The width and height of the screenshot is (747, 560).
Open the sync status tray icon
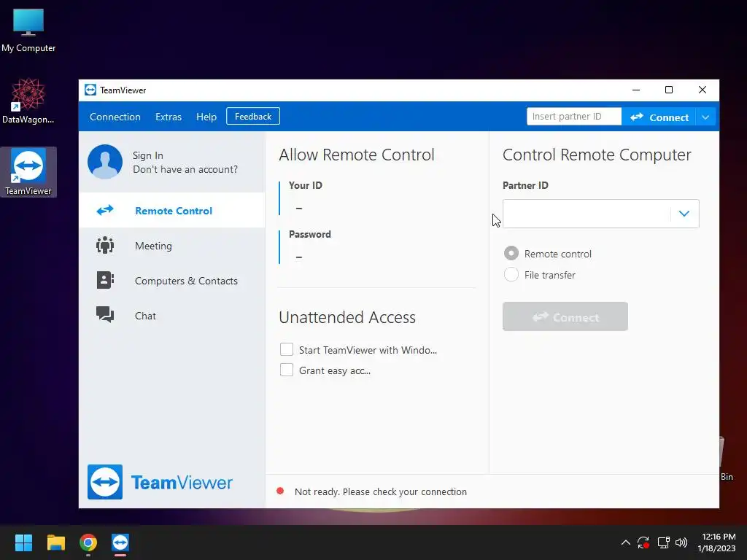643,542
